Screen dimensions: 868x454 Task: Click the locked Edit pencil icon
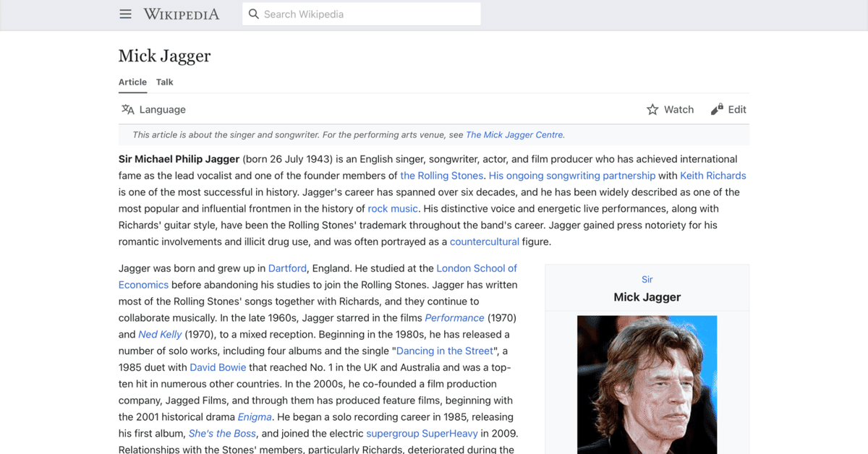click(x=717, y=110)
